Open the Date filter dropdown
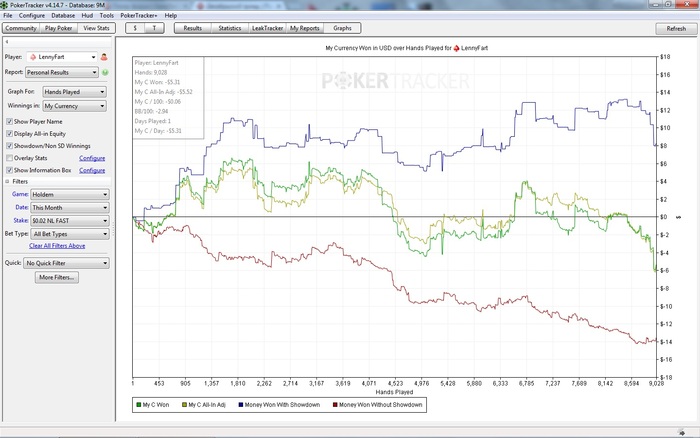 point(70,208)
